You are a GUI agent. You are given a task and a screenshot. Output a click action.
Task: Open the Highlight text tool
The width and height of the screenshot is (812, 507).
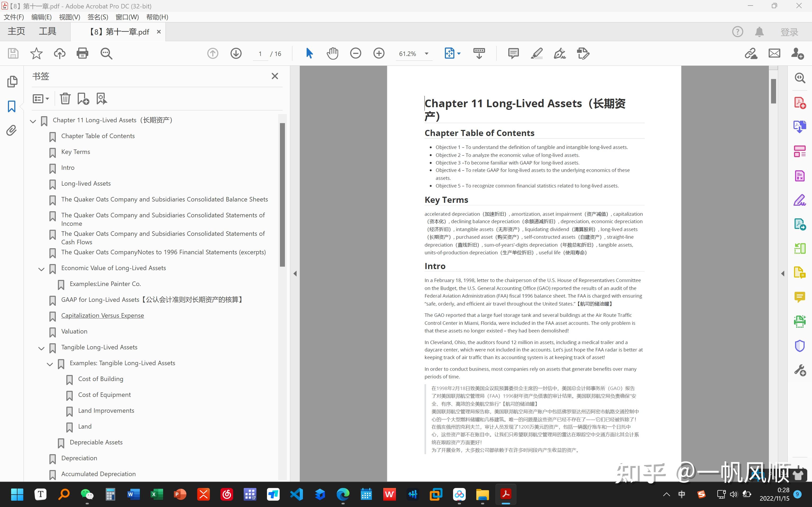(x=536, y=53)
